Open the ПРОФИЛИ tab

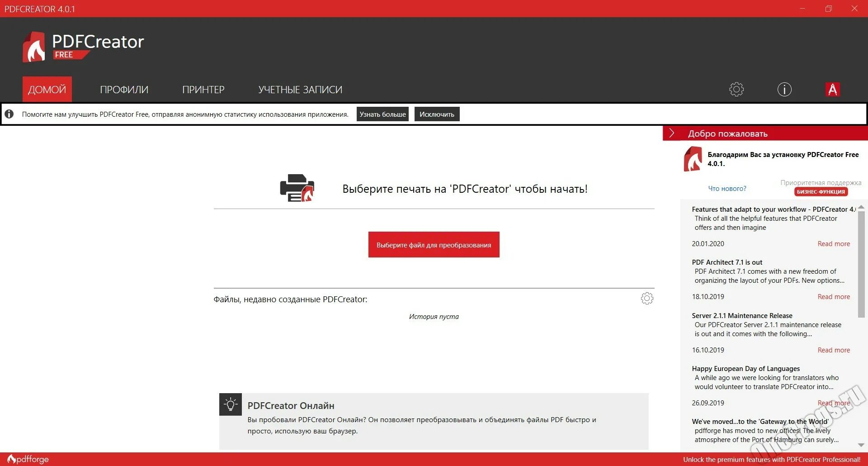(x=124, y=90)
